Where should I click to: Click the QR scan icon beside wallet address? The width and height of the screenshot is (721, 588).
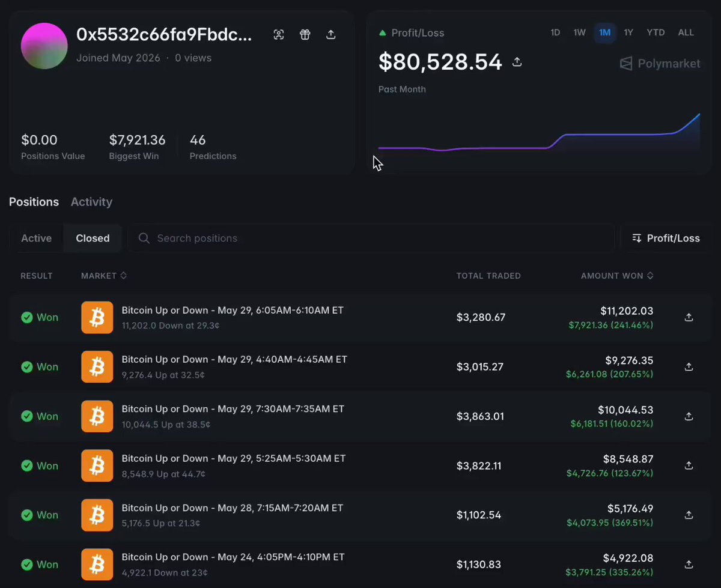(279, 35)
